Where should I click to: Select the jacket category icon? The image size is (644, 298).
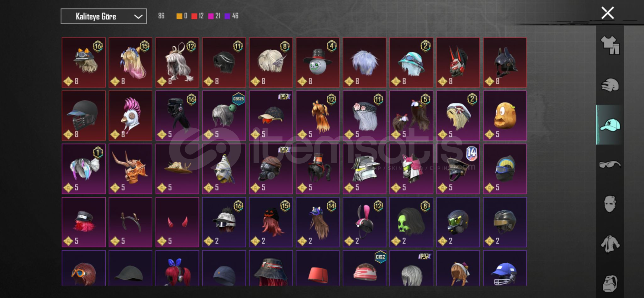click(610, 244)
